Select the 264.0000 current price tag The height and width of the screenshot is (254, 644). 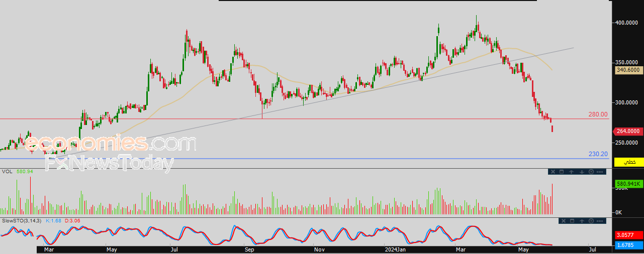point(628,132)
